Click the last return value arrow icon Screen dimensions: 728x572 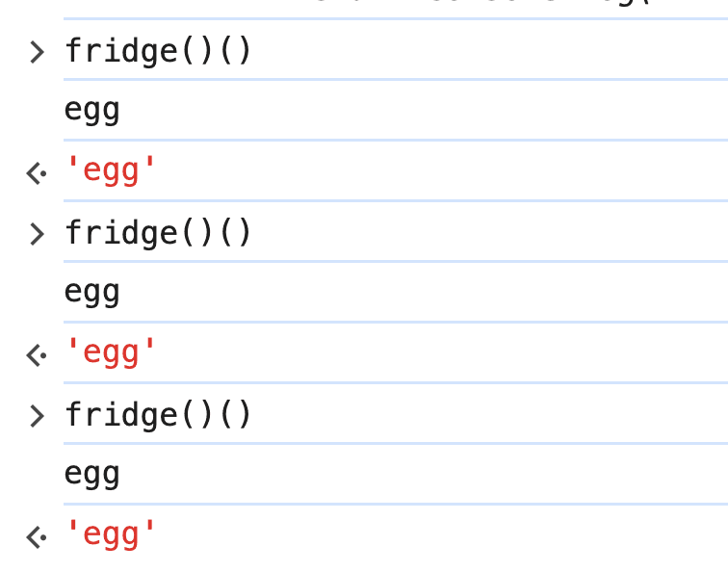click(37, 536)
